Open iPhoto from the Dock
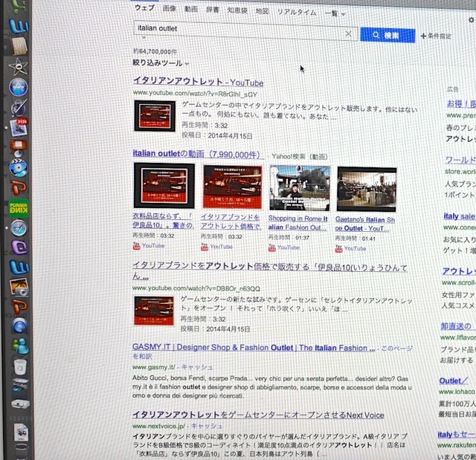 point(19,287)
